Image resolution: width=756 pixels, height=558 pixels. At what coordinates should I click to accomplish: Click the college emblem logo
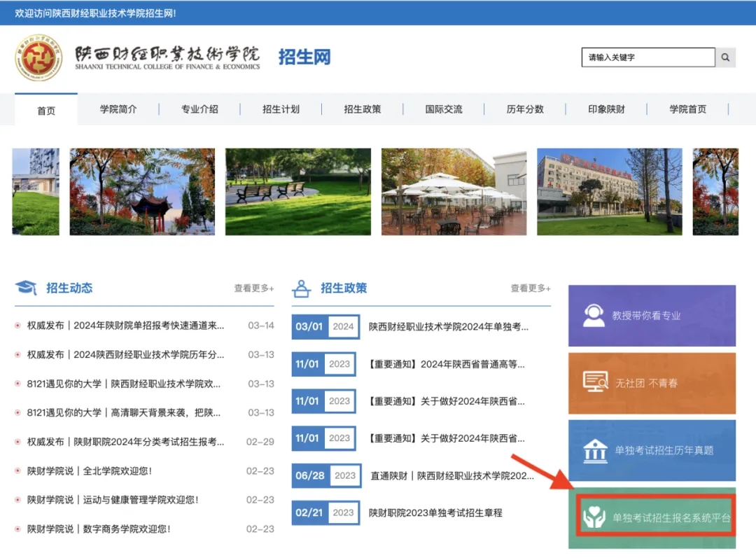click(39, 57)
